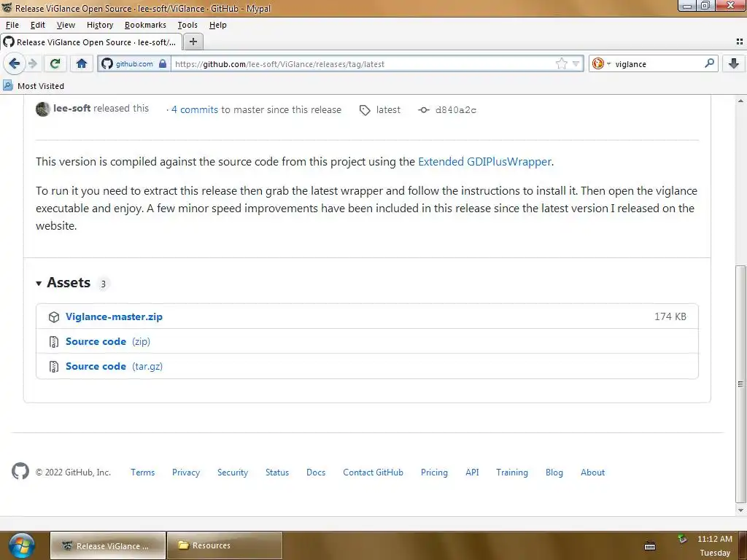Open the 4 commits link
Screen dimensions: 747x560
[195, 109]
